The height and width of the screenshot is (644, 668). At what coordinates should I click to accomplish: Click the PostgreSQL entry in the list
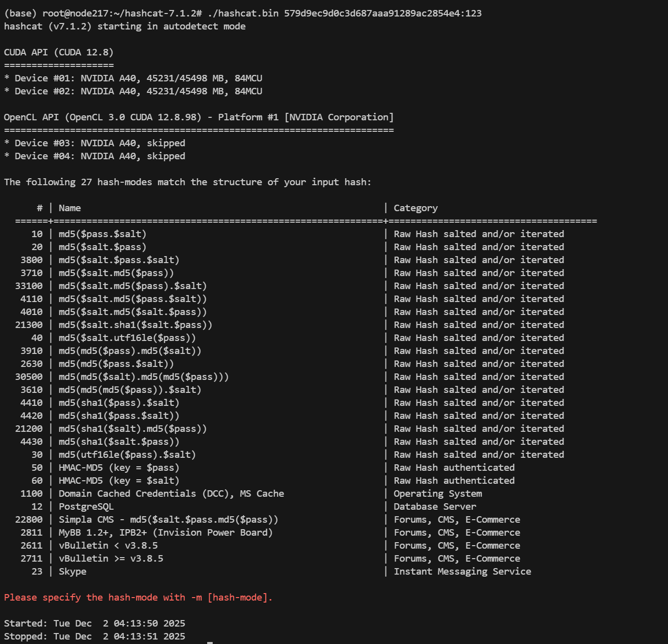86,507
